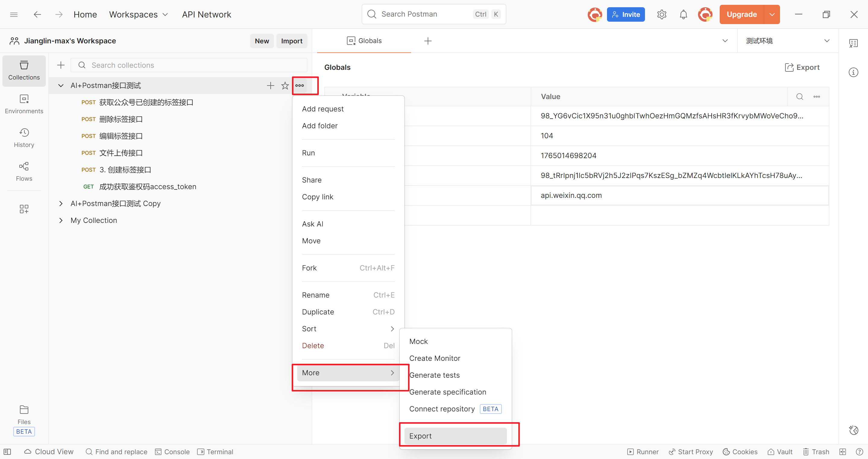This screenshot has width=868, height=459.
Task: Open the user avatar menu beside Upgrade
Action: 705,14
